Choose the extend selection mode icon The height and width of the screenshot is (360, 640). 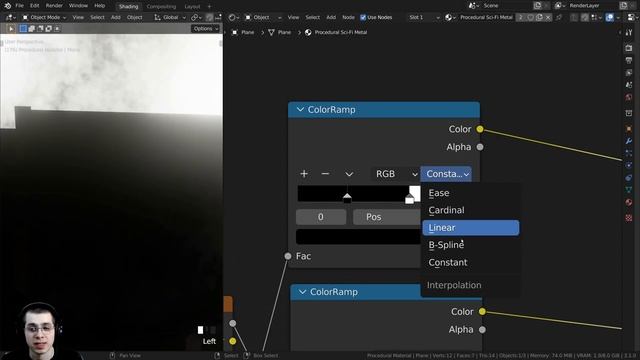31,29
